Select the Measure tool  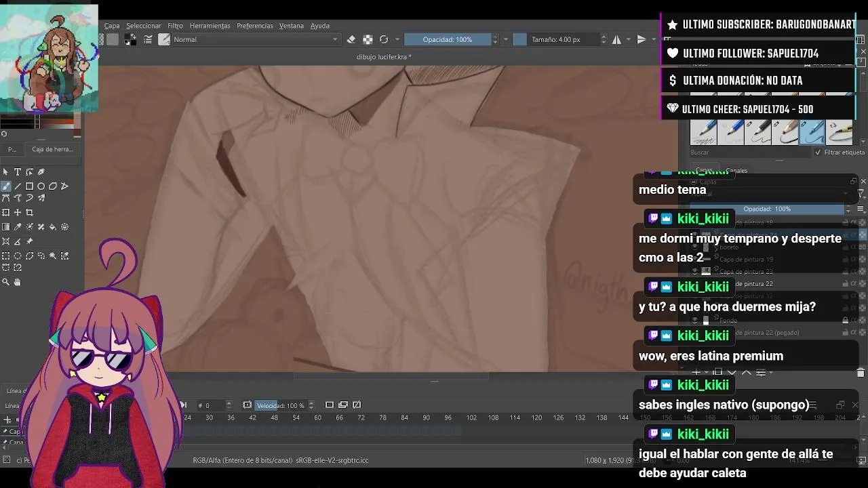click(x=18, y=241)
